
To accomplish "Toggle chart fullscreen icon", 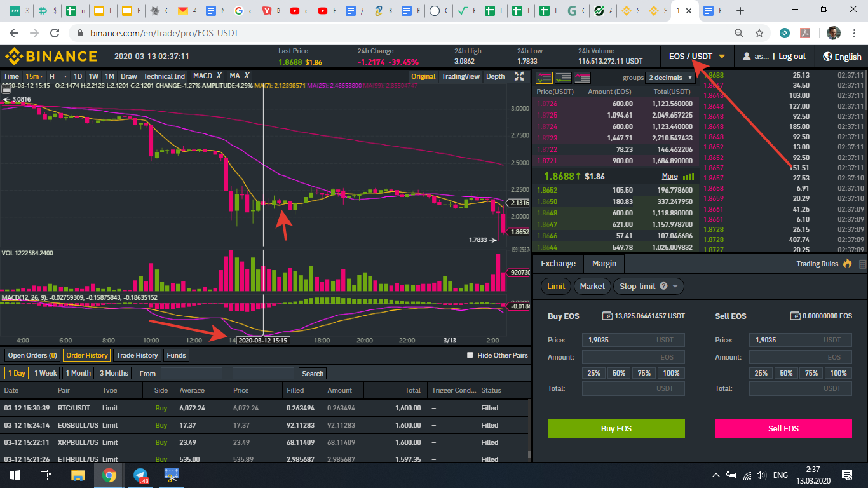I will click(519, 76).
